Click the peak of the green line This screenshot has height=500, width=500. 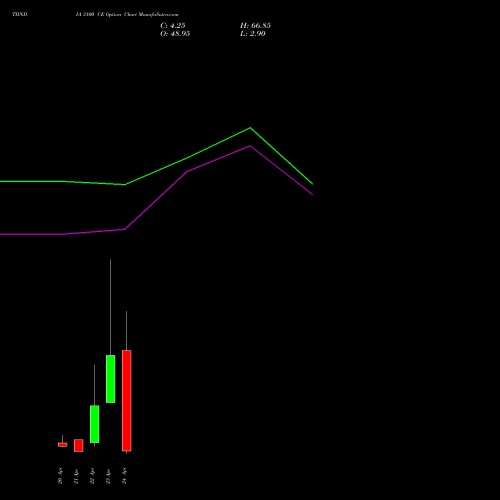click(x=250, y=128)
